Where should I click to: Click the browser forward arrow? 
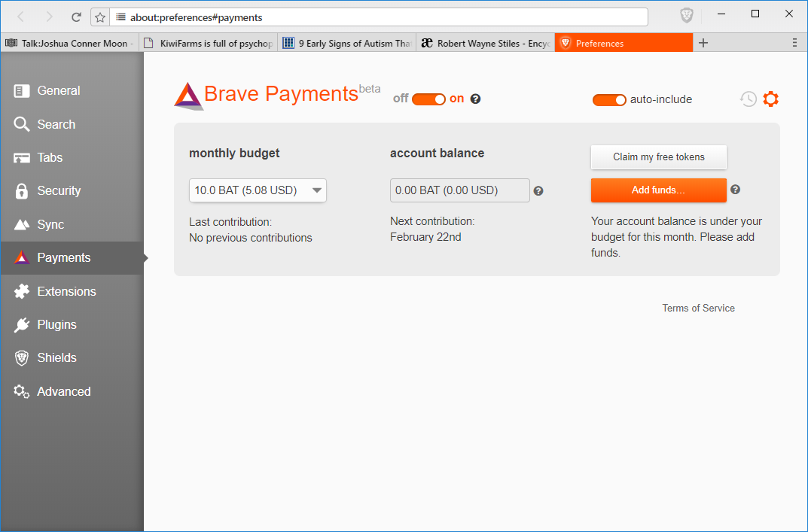click(49, 17)
